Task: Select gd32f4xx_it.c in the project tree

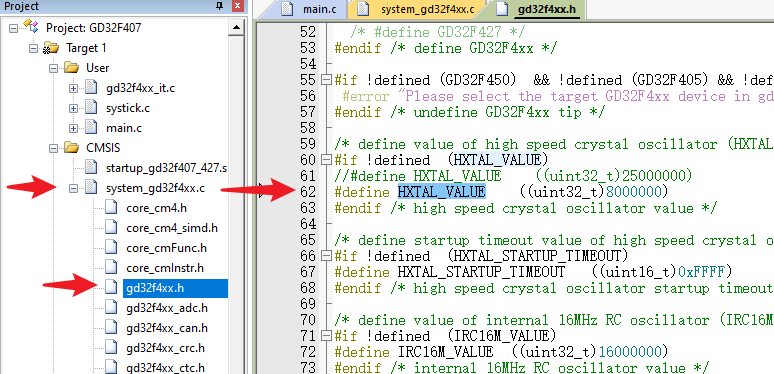Action: [140, 88]
